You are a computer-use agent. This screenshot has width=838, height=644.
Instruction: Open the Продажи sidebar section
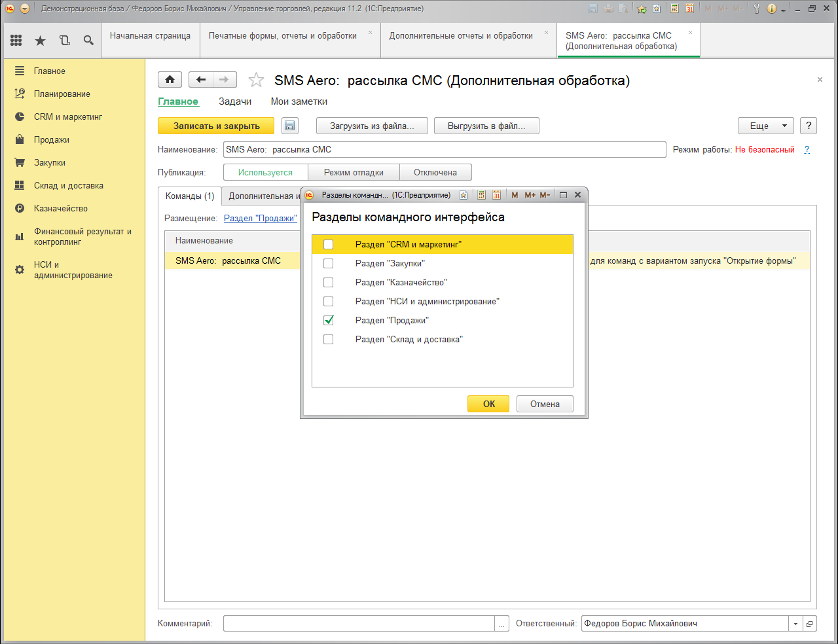pos(52,139)
